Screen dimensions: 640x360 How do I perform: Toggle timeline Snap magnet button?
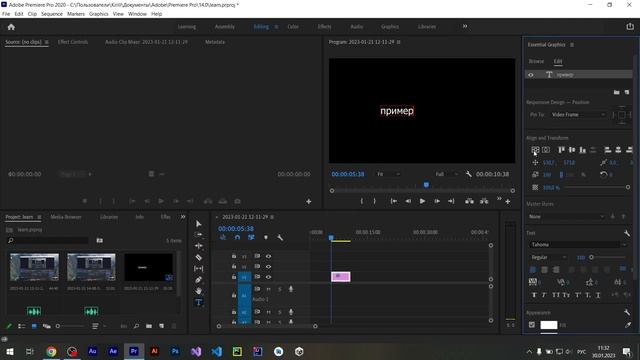237,237
